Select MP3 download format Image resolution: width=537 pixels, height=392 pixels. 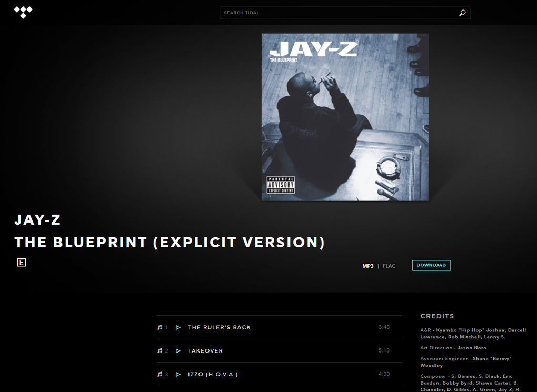tap(368, 266)
